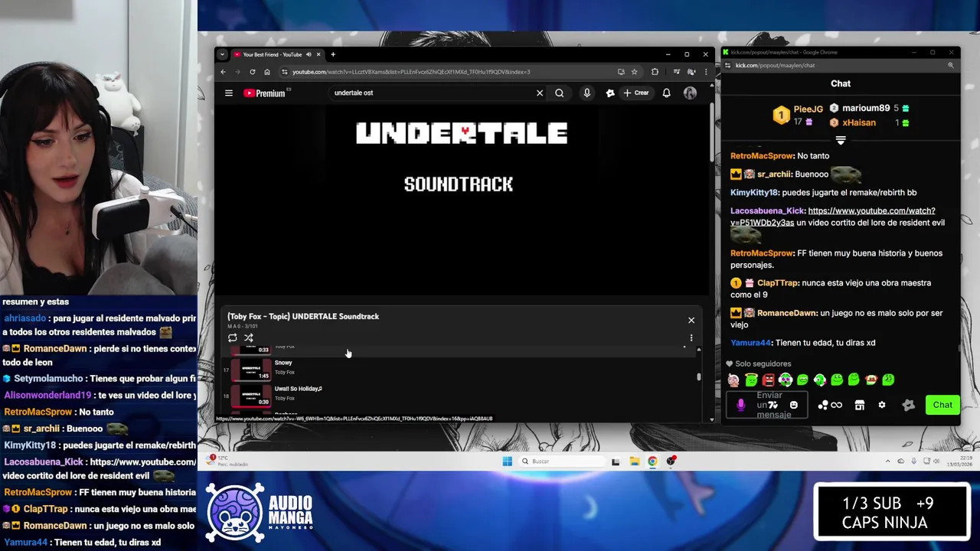Image resolution: width=980 pixels, height=551 pixels.
Task: Toggle playlist shuffle
Action: point(249,337)
